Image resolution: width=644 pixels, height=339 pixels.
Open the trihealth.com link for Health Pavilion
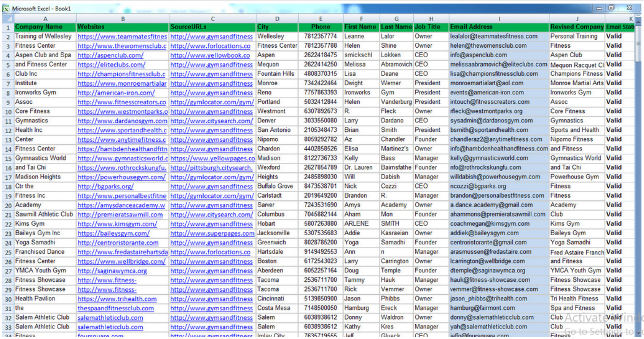(x=116, y=298)
